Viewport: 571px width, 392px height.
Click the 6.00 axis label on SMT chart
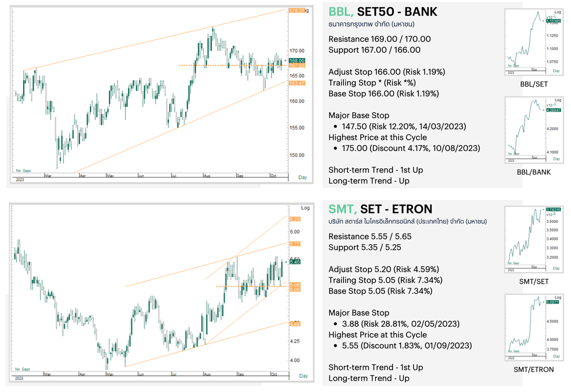[x=295, y=232]
